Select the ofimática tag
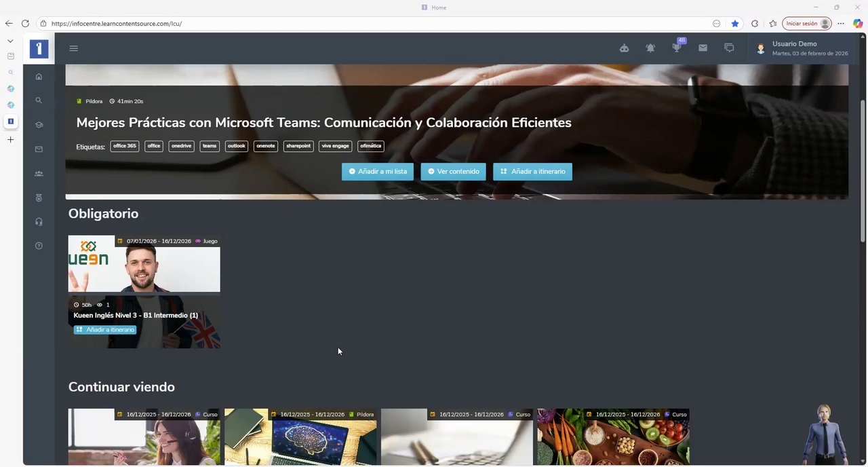The image size is (868, 467). pos(371,146)
